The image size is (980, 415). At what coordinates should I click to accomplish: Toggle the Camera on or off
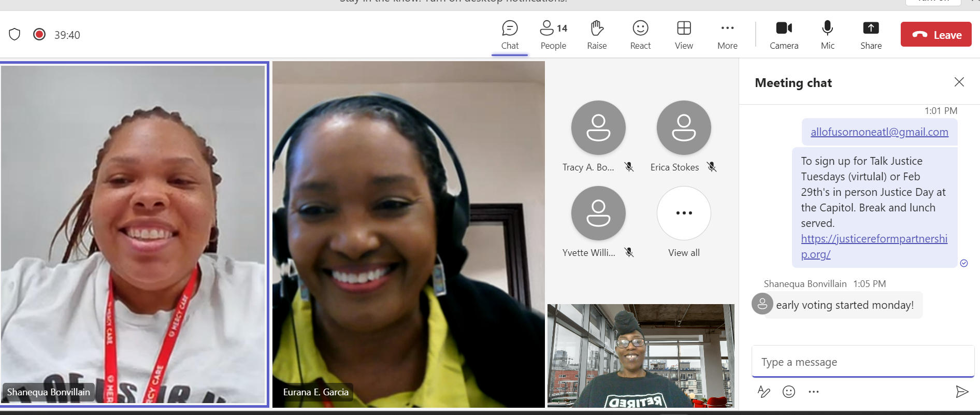pyautogui.click(x=784, y=35)
